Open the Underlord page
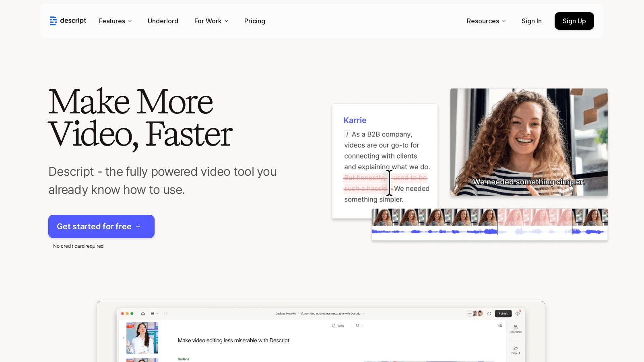 tap(163, 21)
